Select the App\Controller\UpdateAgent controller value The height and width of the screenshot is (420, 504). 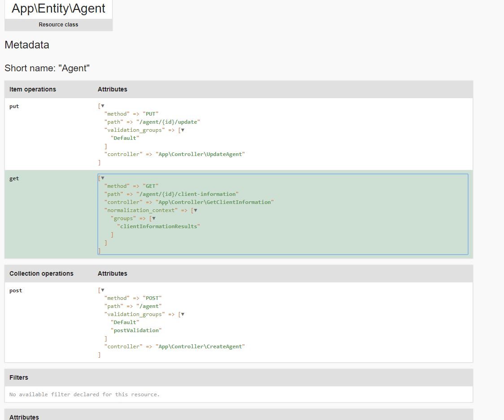click(200, 154)
